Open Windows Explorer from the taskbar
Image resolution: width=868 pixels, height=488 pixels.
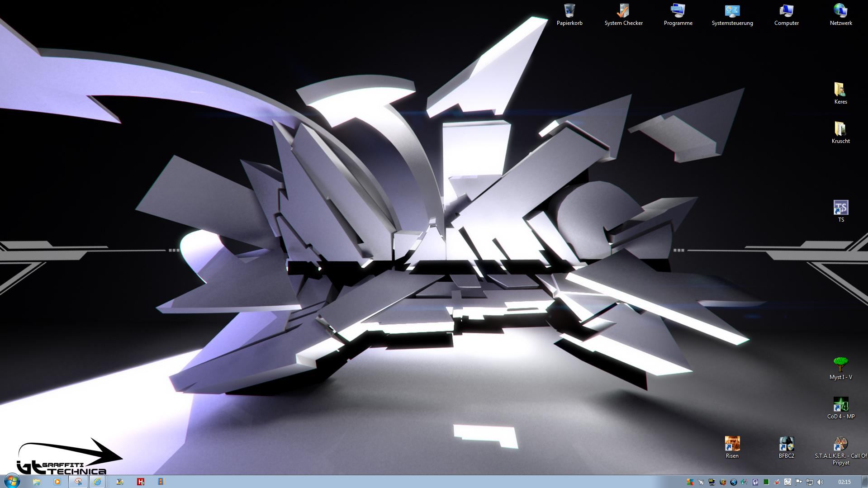(37, 482)
